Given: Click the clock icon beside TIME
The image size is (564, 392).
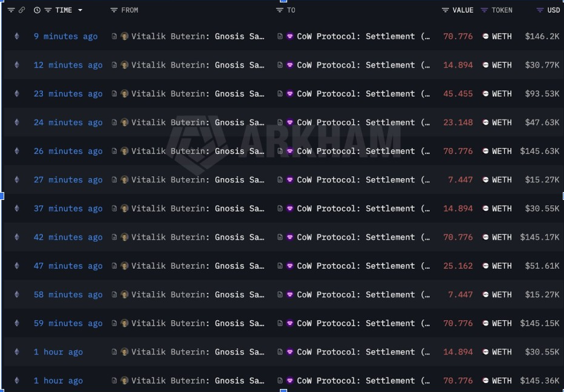Looking at the screenshot, I should (37, 10).
